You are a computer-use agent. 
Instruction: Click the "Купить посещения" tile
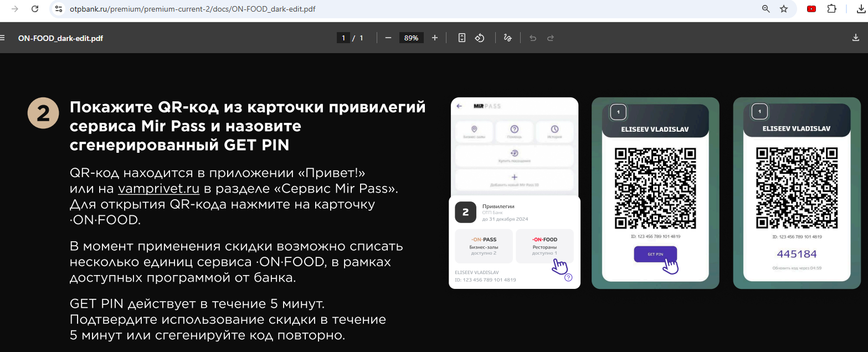pos(514,156)
